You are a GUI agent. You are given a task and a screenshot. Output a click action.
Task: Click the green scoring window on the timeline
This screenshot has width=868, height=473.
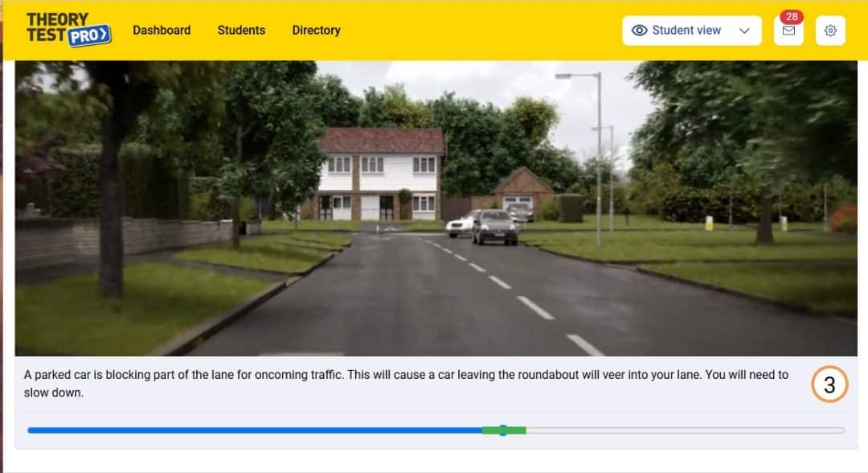(x=504, y=430)
